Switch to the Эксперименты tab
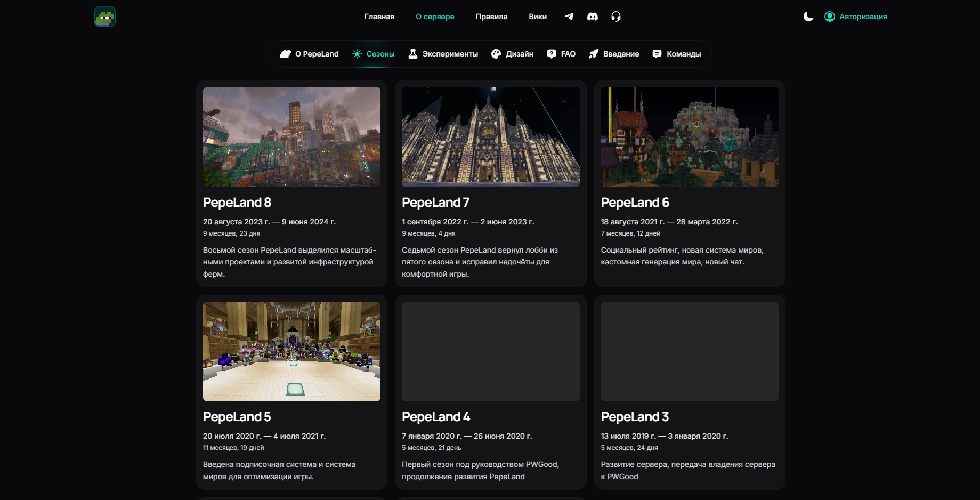This screenshot has width=980, height=500. 450,54
